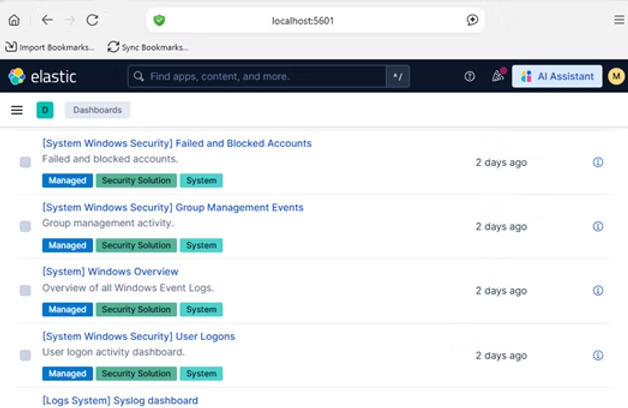Open Failed and Blocked Accounts dashboard

click(x=177, y=143)
